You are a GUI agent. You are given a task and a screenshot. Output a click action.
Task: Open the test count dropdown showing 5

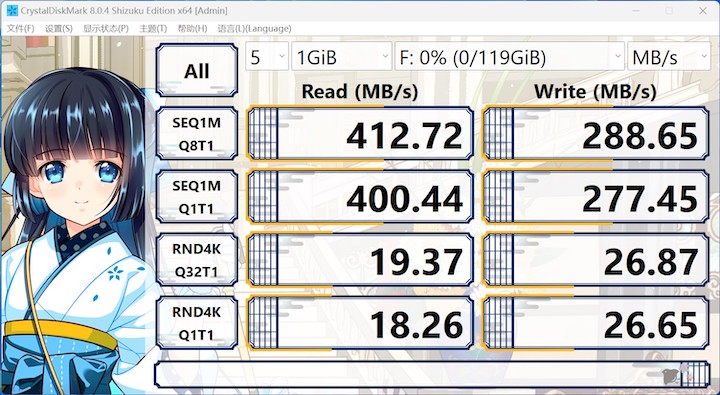[x=267, y=56]
